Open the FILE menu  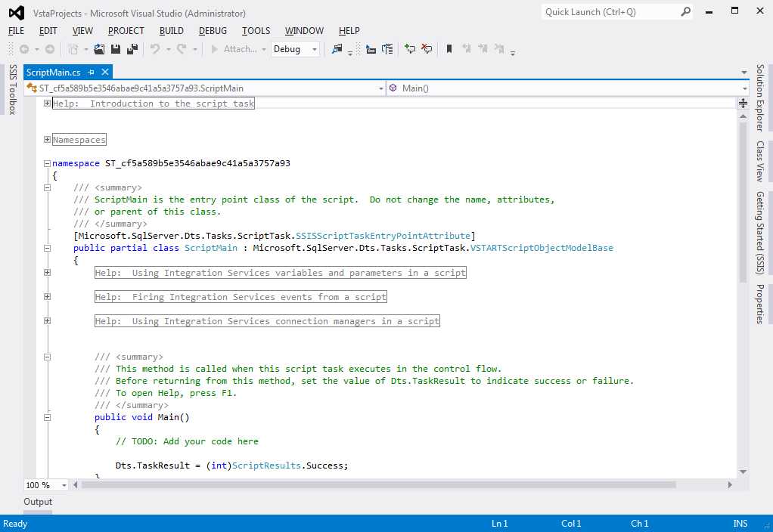click(17, 30)
